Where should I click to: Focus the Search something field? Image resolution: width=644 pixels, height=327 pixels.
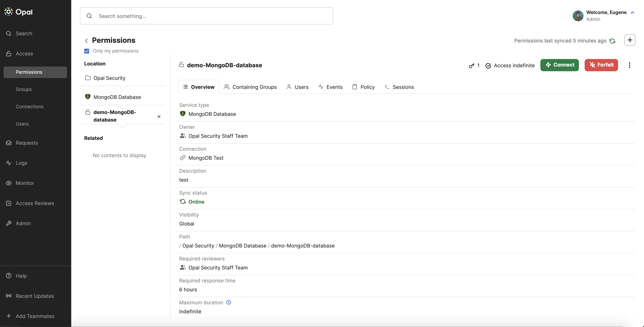click(x=206, y=16)
